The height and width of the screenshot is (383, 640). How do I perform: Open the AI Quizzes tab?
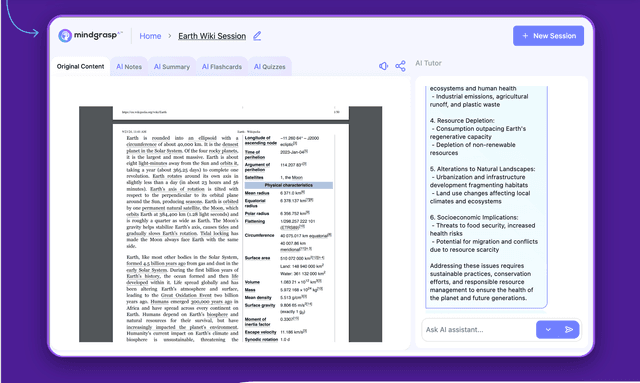tap(270, 67)
